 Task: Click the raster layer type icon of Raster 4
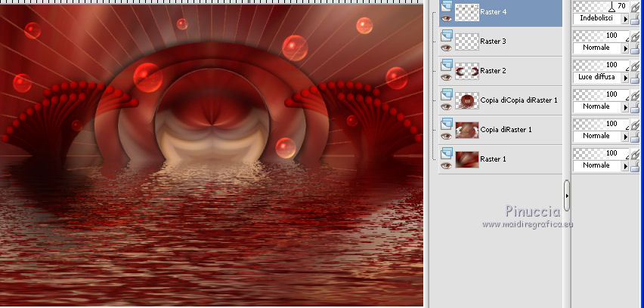(447, 5)
